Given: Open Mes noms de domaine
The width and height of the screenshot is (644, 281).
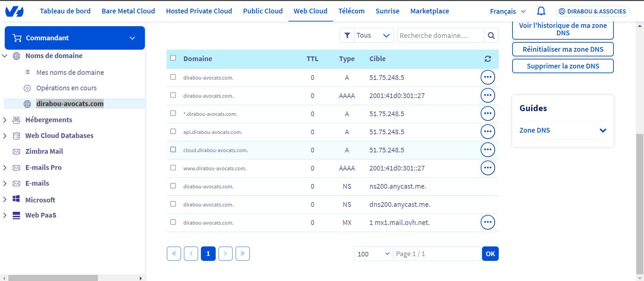Looking at the screenshot, I should coord(70,73).
